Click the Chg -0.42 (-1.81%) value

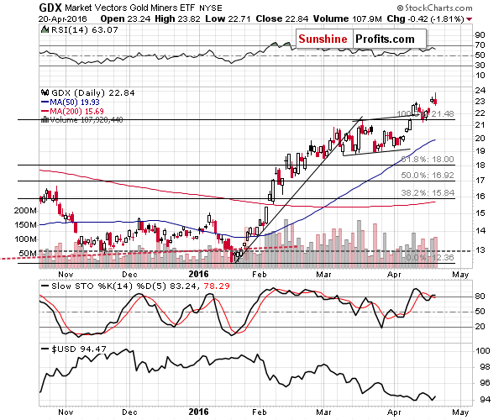[x=426, y=19]
